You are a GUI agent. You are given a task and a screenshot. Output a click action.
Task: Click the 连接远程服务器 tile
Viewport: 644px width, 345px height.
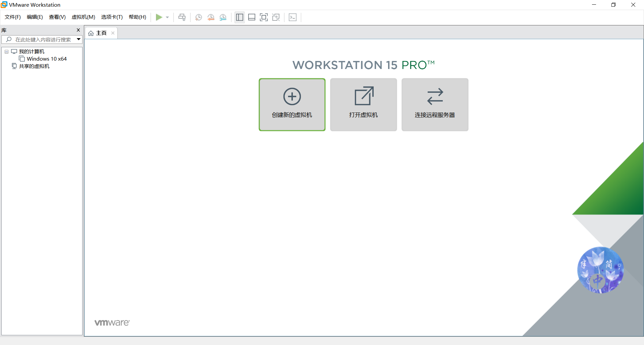point(435,105)
